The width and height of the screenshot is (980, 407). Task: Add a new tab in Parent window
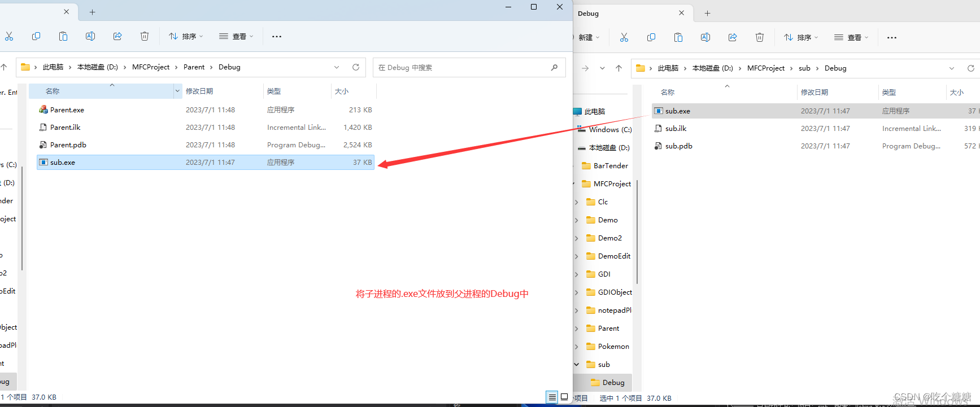pyautogui.click(x=93, y=12)
